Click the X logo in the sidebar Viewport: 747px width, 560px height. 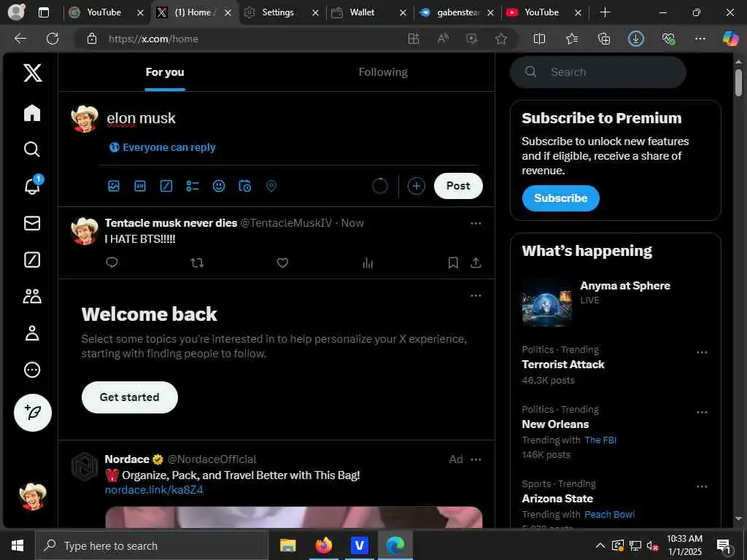click(32, 73)
